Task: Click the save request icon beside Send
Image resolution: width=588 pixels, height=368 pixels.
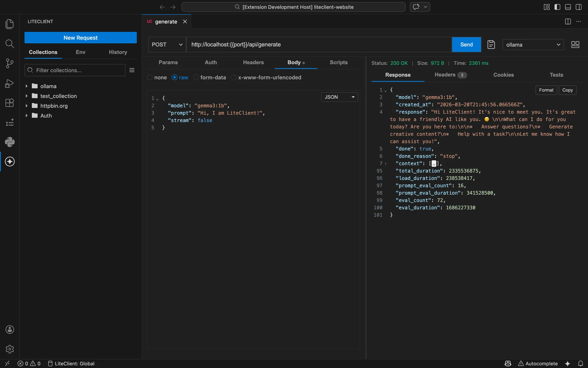Action: click(491, 44)
